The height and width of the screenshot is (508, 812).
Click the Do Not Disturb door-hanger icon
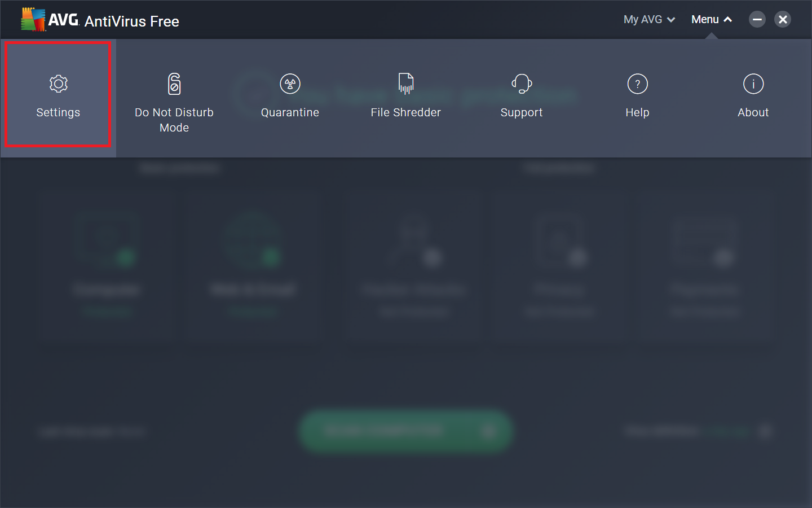174,84
